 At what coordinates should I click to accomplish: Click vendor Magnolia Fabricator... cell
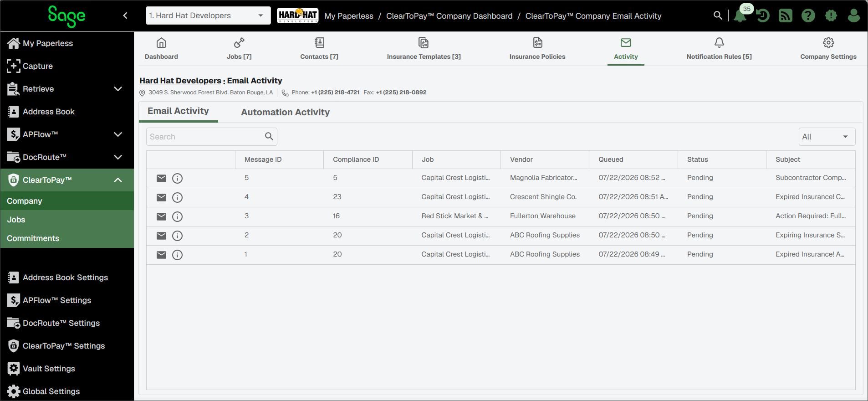click(x=544, y=178)
